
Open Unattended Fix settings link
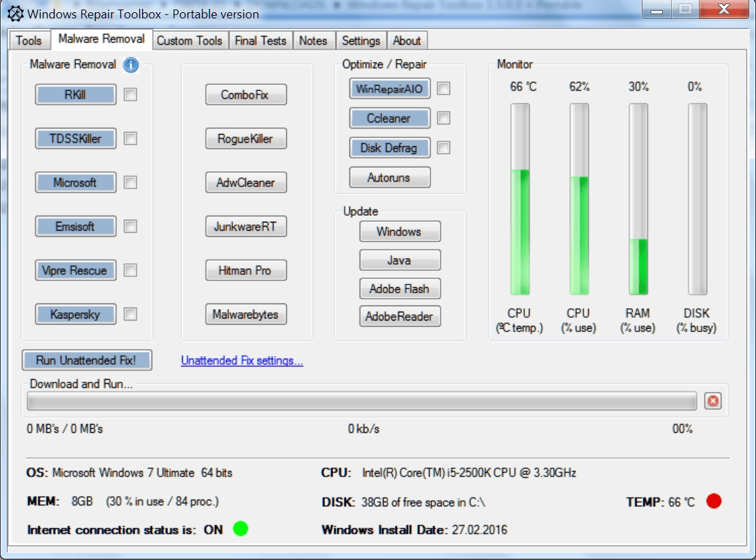(x=242, y=360)
